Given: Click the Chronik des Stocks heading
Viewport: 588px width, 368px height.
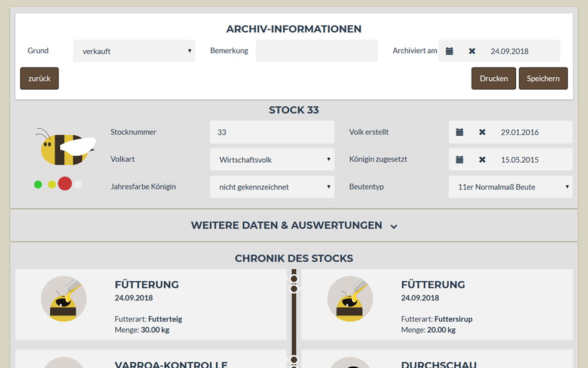Looking at the screenshot, I should (294, 258).
